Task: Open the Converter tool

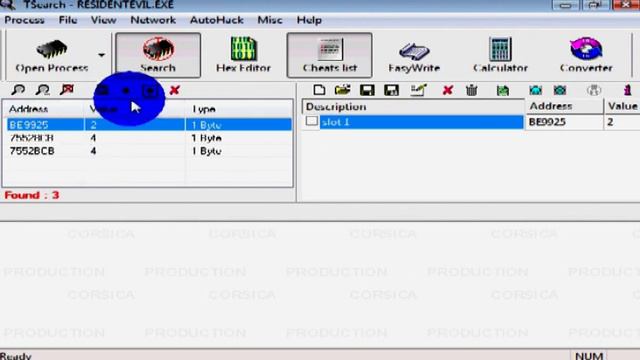Action: point(586,55)
